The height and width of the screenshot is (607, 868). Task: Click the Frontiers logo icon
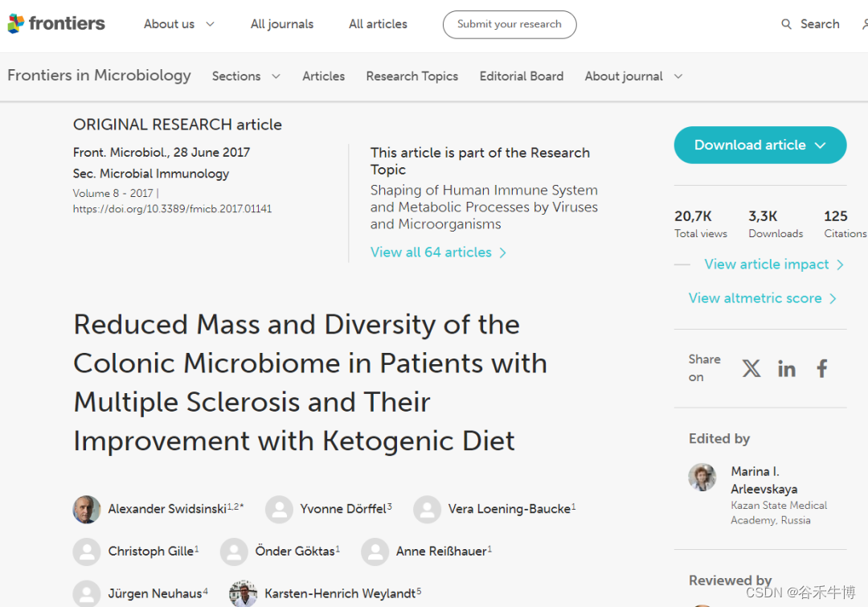click(x=16, y=24)
